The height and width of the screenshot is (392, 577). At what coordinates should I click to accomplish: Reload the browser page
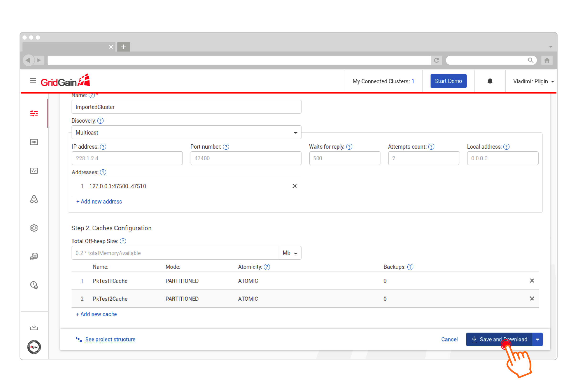[436, 60]
